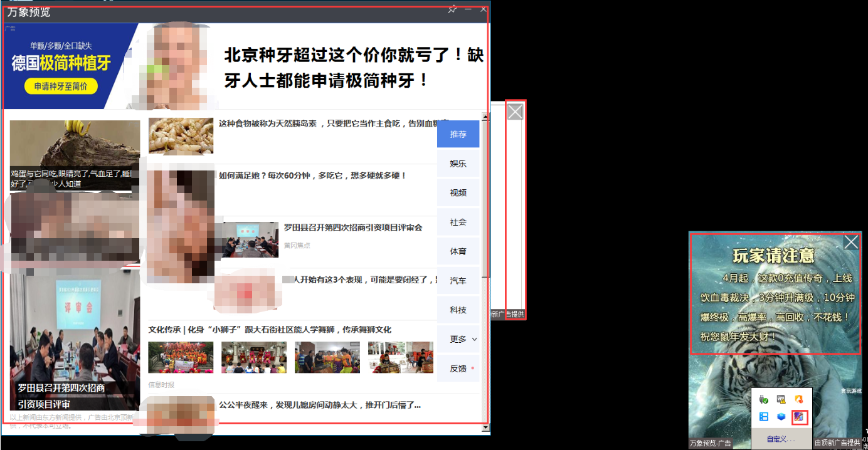
Task: Open the 文化传承 lion dance article
Action: 270,330
